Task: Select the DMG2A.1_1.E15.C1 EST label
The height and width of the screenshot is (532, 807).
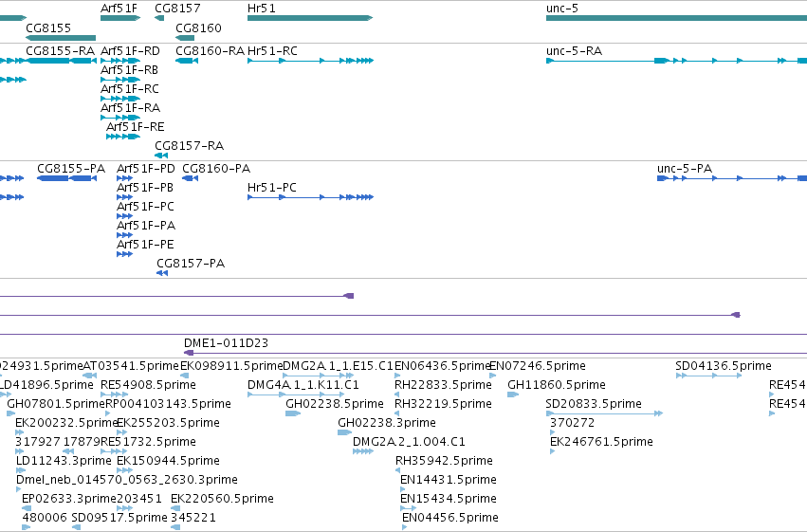Action: [x=339, y=366]
